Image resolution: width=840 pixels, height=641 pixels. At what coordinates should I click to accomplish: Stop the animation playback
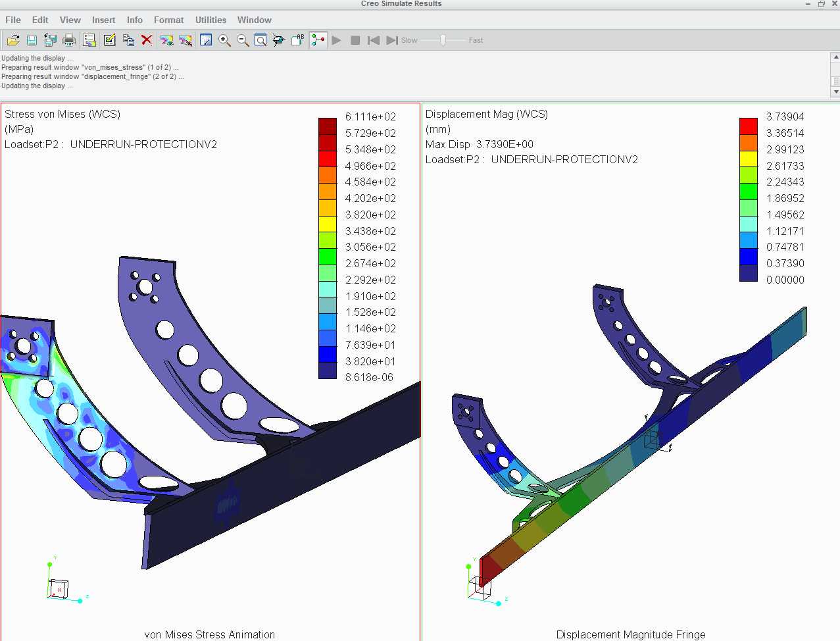point(355,40)
